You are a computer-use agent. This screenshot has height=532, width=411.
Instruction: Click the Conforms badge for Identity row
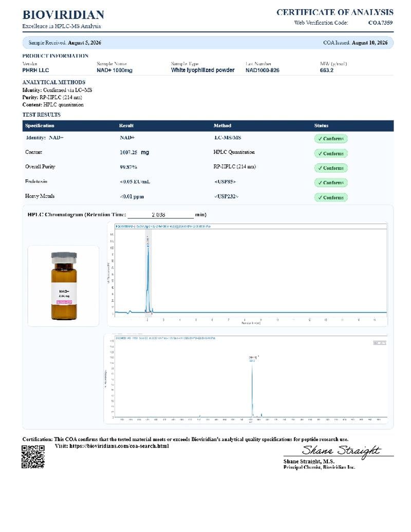pos(331,138)
